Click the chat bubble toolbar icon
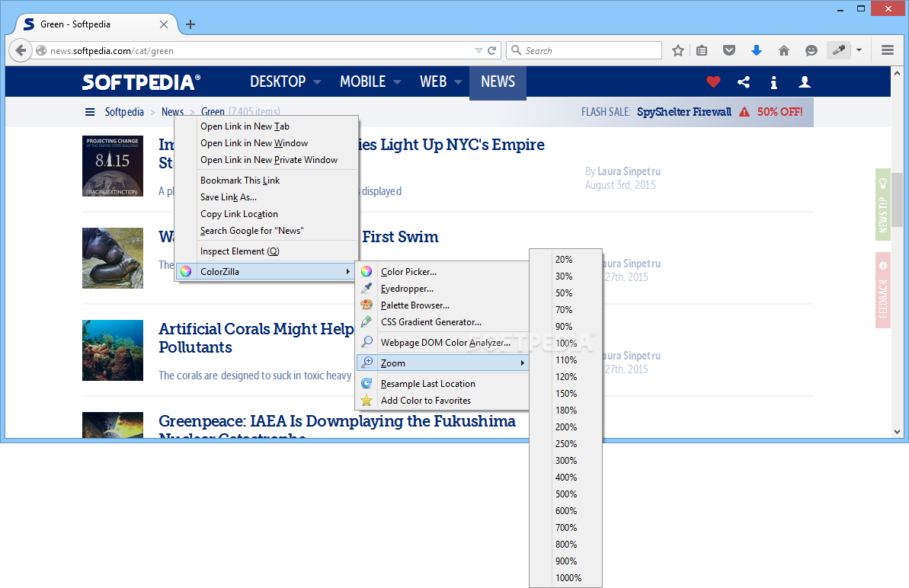The height and width of the screenshot is (588, 909). [811, 50]
